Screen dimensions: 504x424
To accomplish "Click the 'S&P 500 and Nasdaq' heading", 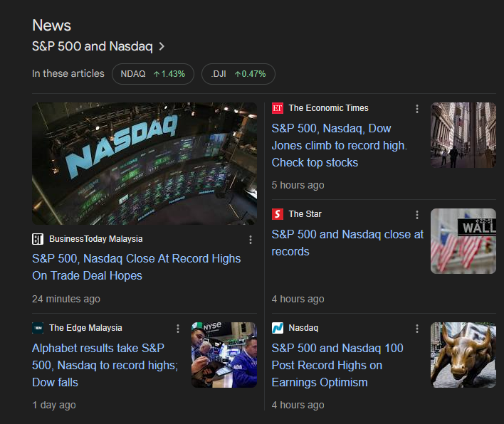I will (93, 46).
